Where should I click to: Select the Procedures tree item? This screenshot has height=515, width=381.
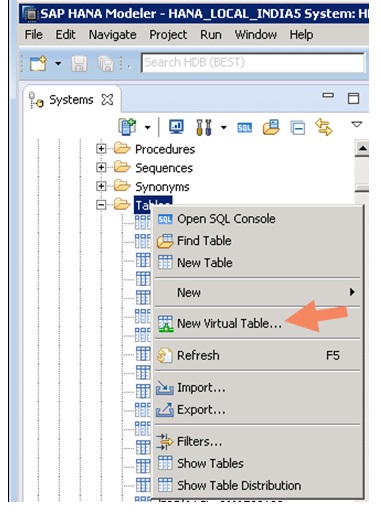(x=165, y=149)
